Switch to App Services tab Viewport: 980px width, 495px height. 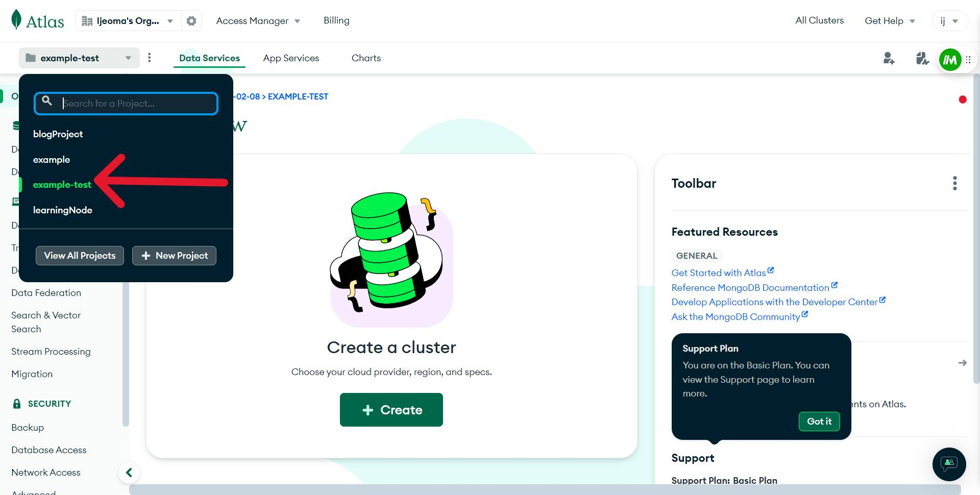click(x=291, y=58)
